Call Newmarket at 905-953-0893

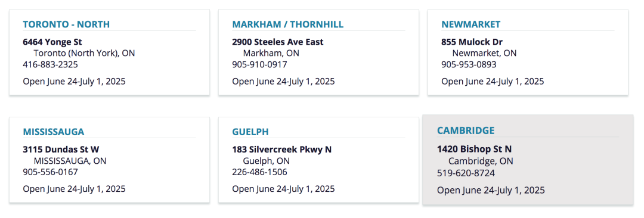tap(469, 64)
